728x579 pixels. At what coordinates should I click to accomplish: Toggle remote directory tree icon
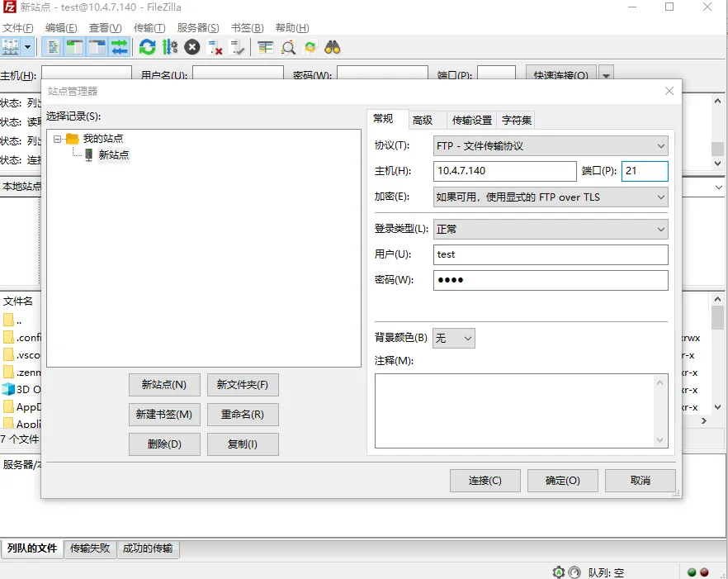(97, 47)
